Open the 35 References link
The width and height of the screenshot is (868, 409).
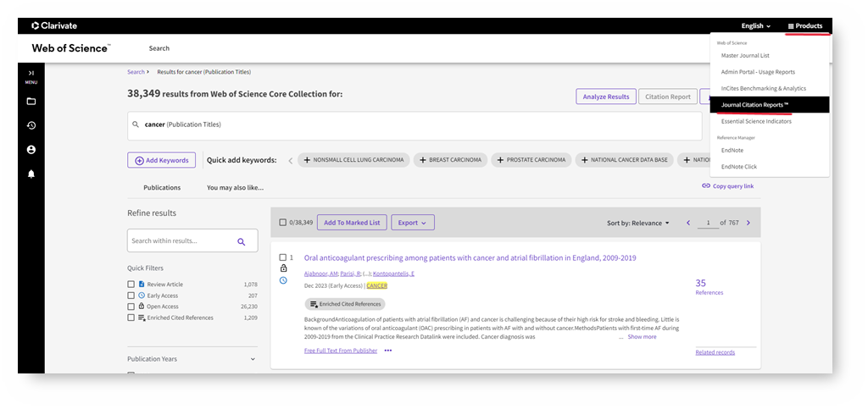click(x=709, y=287)
